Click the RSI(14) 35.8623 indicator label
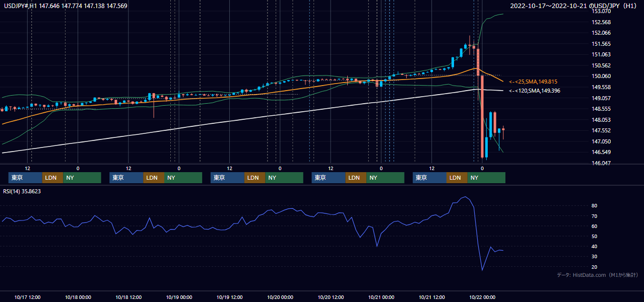 [22, 191]
